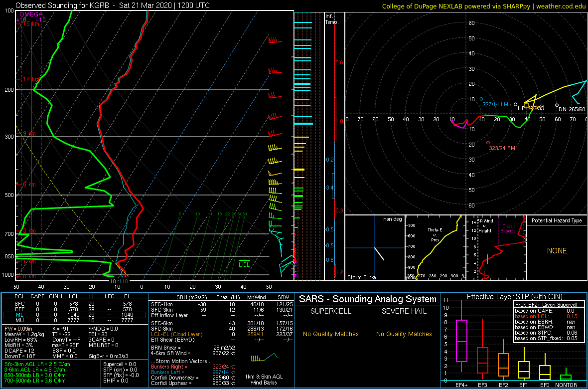Click the OMEGA label on the skew-T
588x389 pixels.
click(x=31, y=14)
